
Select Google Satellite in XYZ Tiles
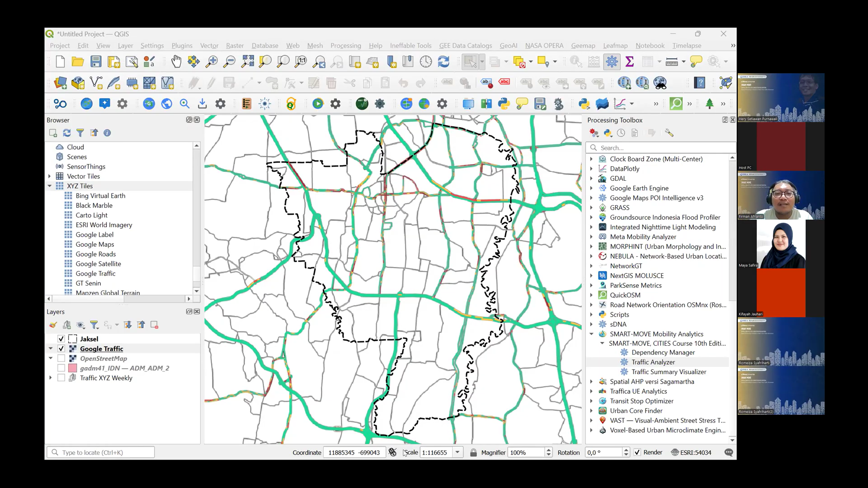coord(98,264)
